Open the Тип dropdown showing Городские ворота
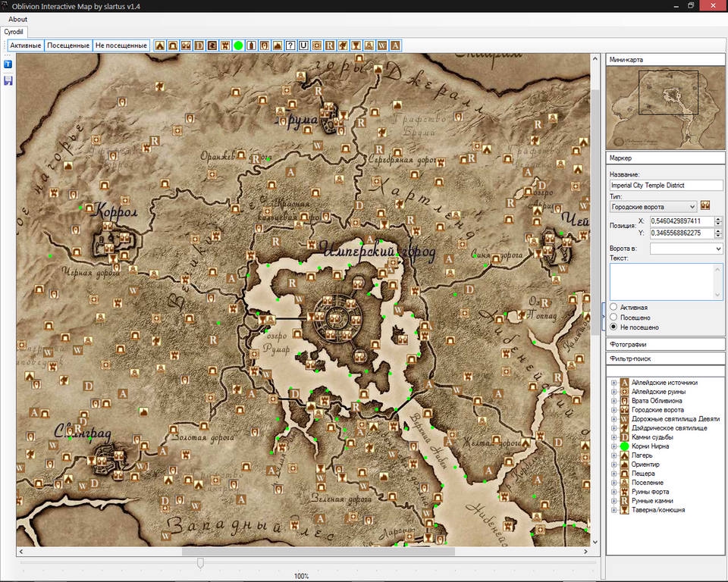 (653, 206)
